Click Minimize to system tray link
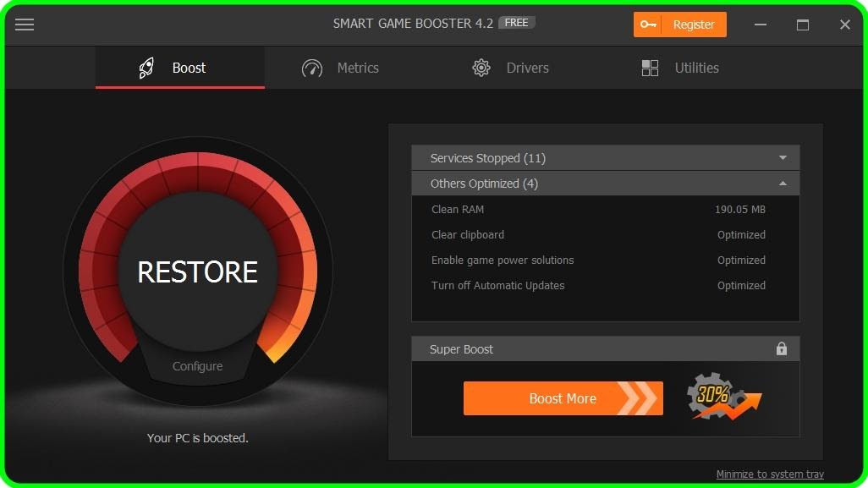This screenshot has width=868, height=488. click(x=770, y=474)
